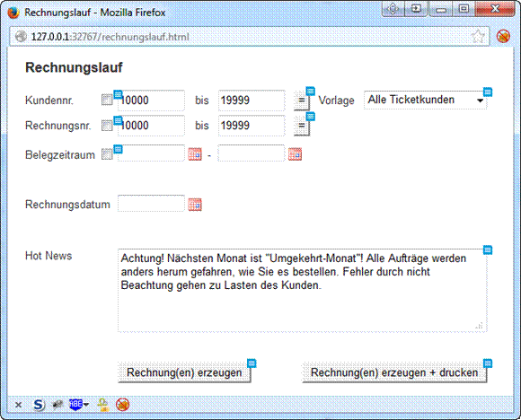This screenshot has height=420, width=521.
Task: Click blue note marker on erzeugen + drucken button
Action: 488,363
